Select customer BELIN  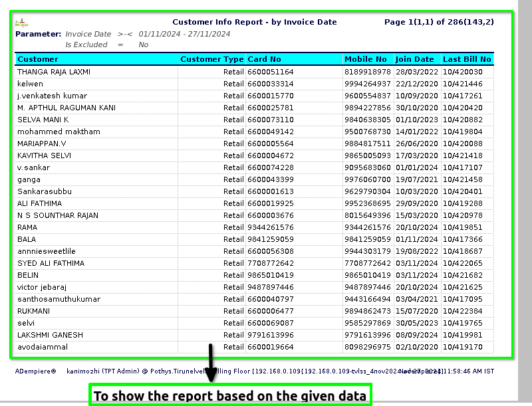(x=28, y=275)
